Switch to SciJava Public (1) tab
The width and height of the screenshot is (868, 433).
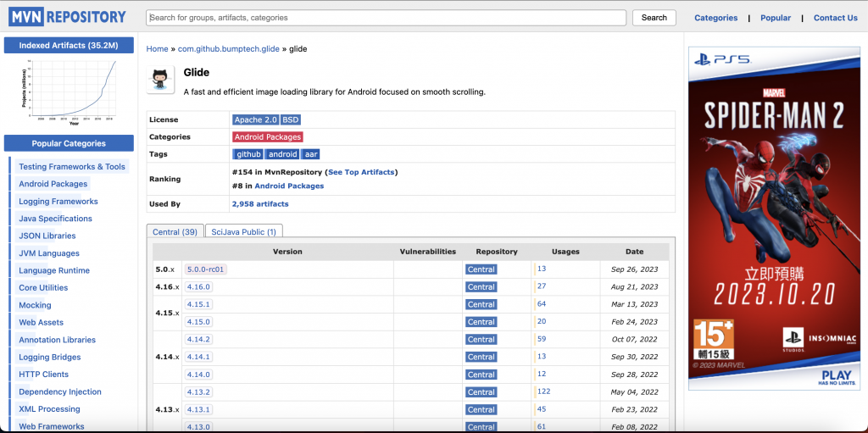click(243, 231)
